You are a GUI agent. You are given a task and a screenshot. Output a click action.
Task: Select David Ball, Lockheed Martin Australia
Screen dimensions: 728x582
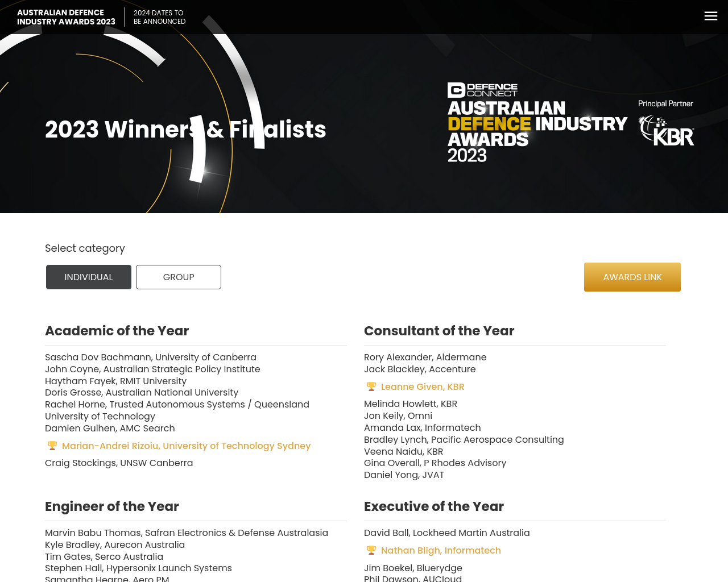click(x=447, y=533)
